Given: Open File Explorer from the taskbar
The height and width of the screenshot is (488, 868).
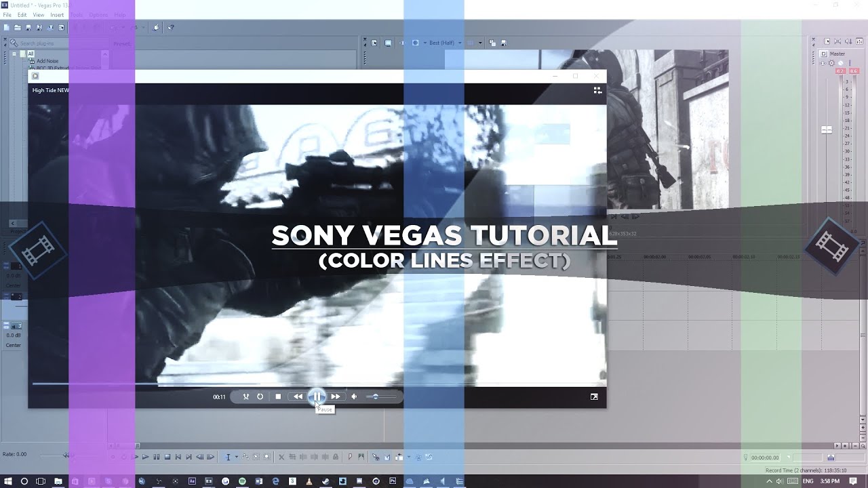Looking at the screenshot, I should tap(58, 481).
